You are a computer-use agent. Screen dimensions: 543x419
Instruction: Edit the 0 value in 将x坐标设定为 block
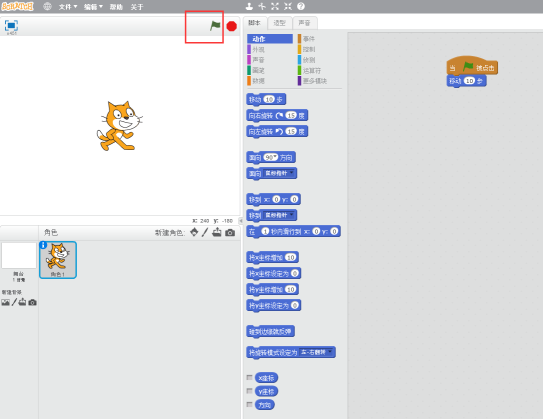pos(295,273)
